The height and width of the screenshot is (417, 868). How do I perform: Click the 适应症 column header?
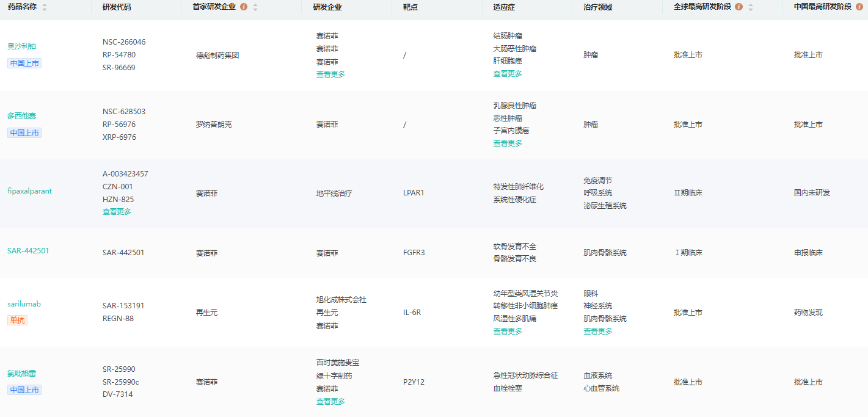(504, 7)
